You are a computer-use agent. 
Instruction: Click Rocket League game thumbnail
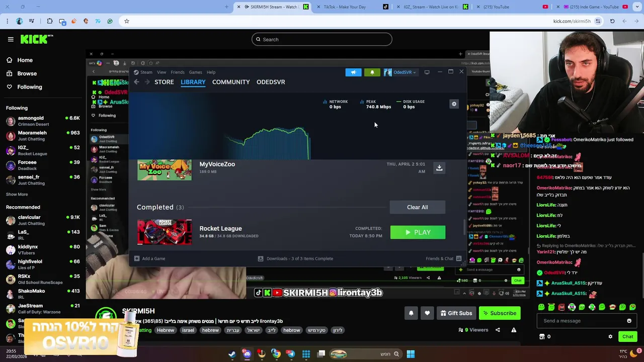(165, 232)
